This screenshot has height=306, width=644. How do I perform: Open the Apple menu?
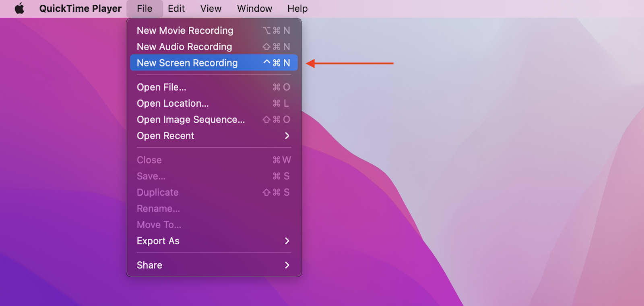click(19, 8)
